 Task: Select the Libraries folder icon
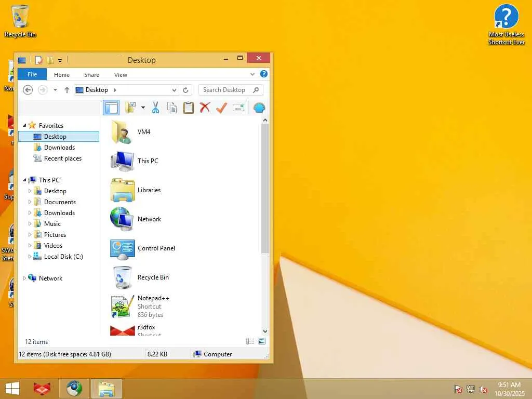coord(123,190)
